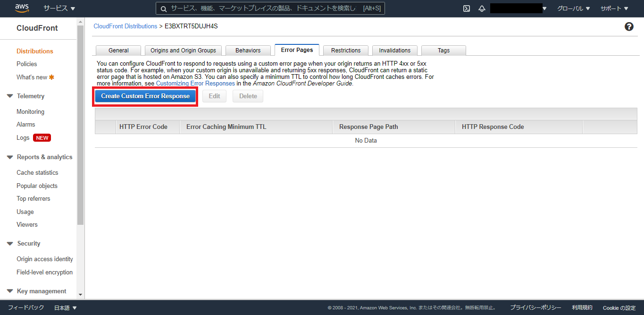
Task: Click the search magnifier icon
Action: coord(163,9)
